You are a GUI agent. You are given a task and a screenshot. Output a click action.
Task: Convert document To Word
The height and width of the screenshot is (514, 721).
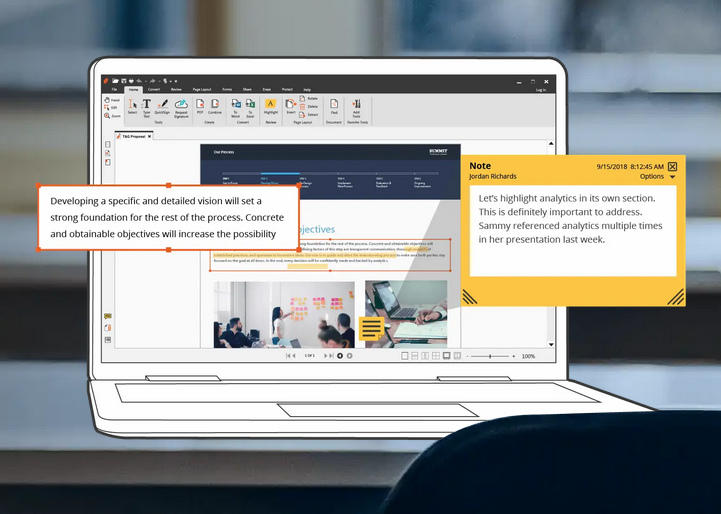236,105
